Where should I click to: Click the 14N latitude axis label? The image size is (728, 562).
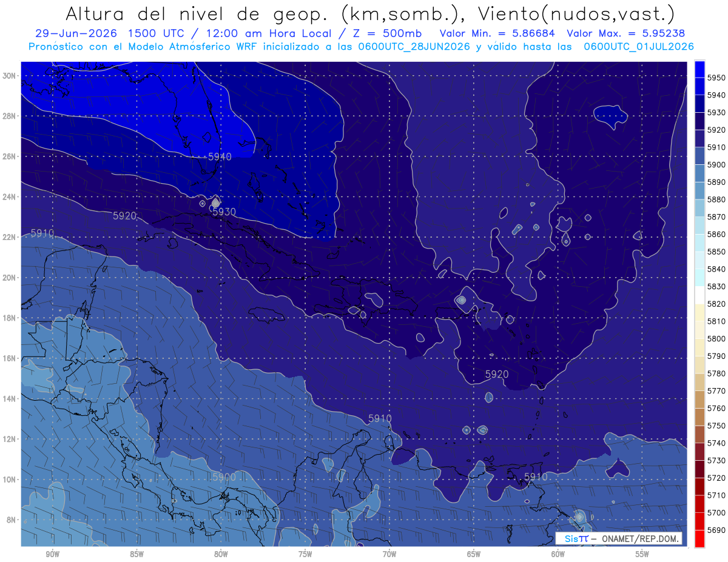[x=9, y=399]
